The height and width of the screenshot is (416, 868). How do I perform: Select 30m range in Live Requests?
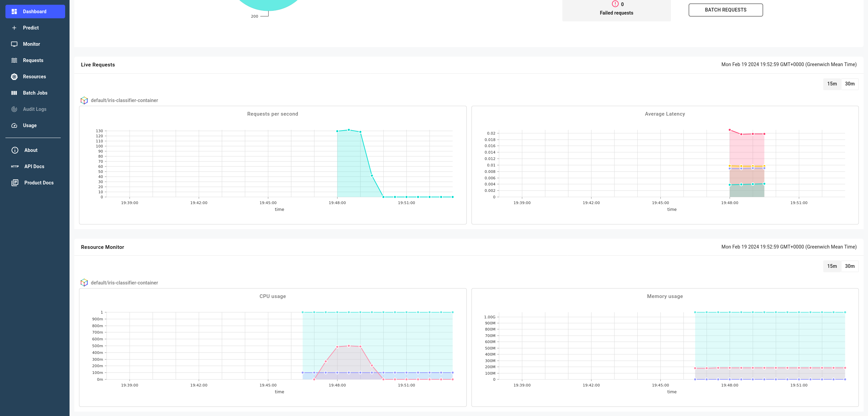pos(850,84)
